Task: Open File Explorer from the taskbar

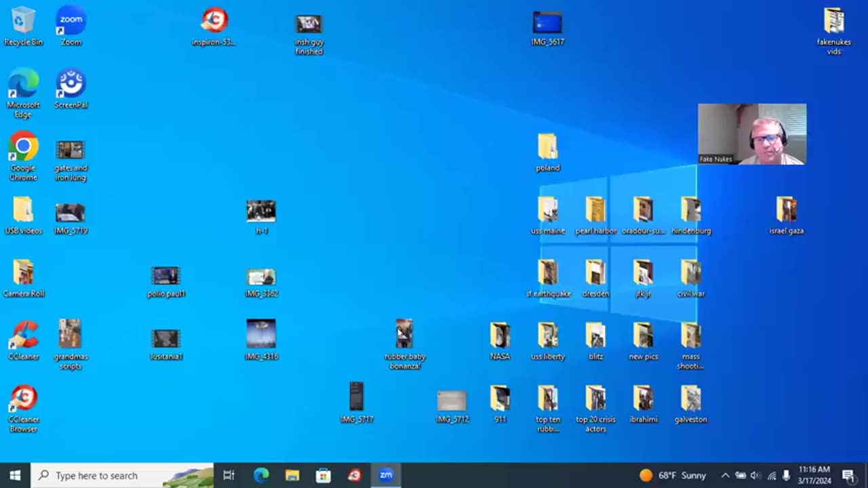Action: (292, 475)
